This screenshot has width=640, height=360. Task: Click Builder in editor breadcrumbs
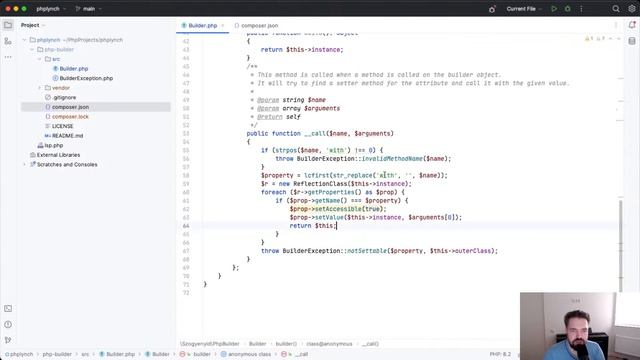(258, 344)
